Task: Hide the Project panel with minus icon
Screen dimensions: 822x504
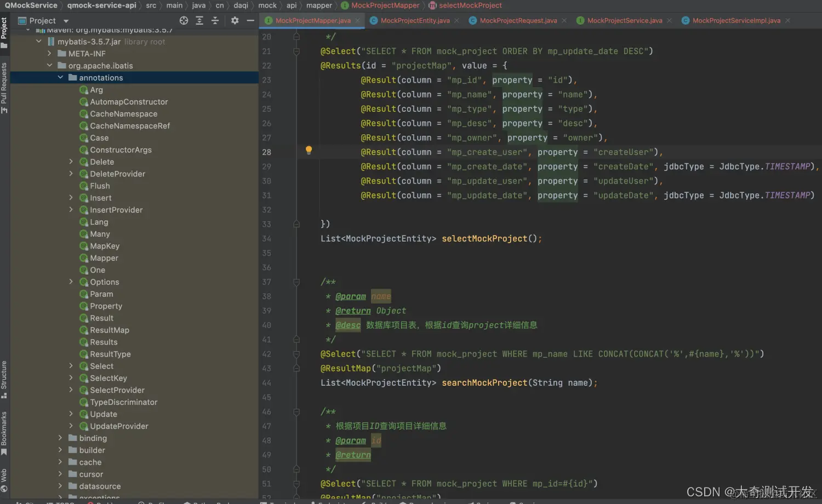Action: pos(250,20)
